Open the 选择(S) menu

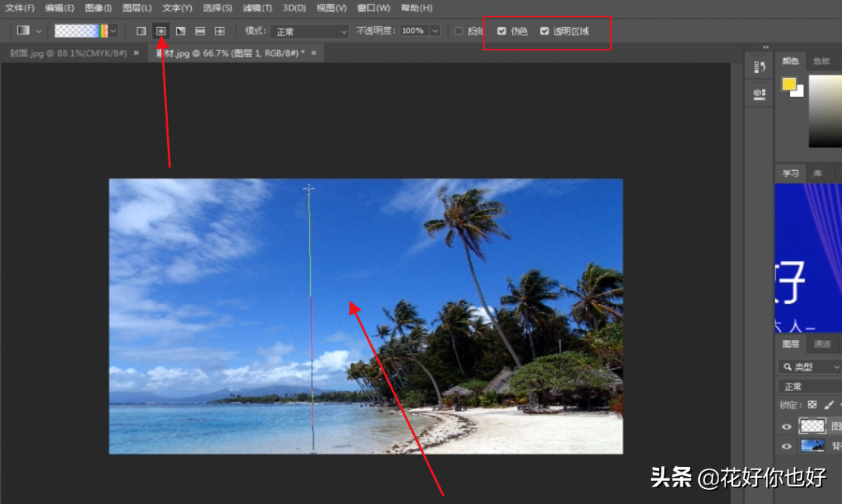[217, 8]
